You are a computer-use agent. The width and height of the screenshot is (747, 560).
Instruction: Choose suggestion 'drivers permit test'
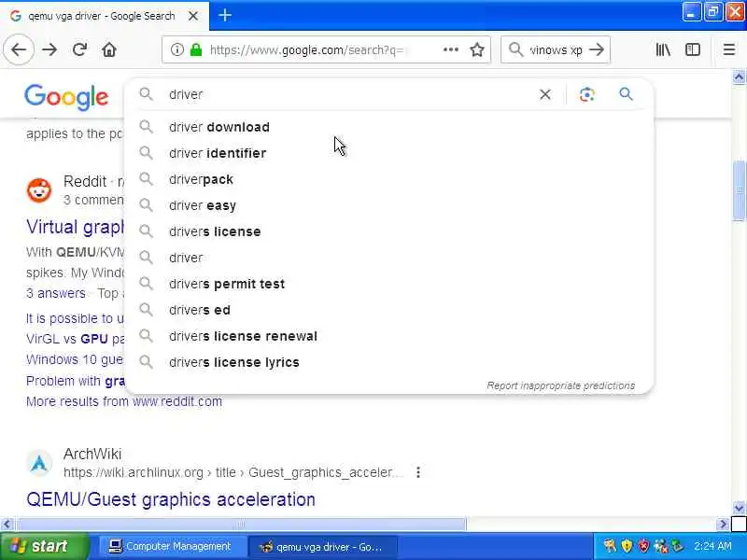388,284
